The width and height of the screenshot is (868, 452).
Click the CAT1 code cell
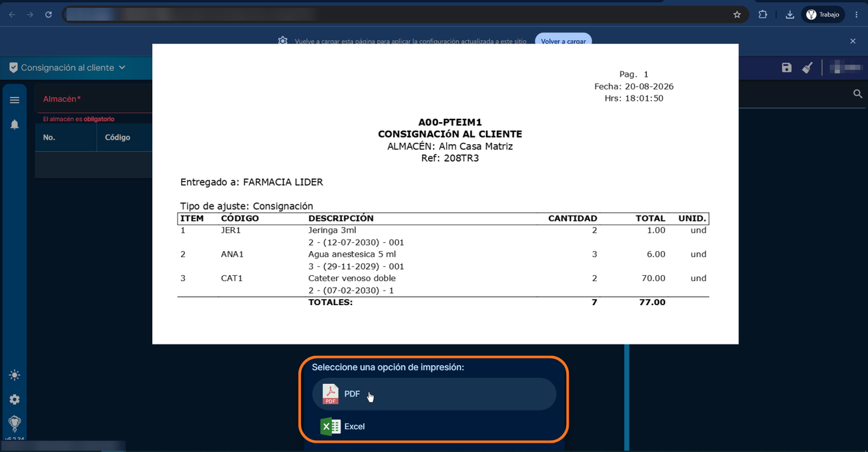click(232, 278)
